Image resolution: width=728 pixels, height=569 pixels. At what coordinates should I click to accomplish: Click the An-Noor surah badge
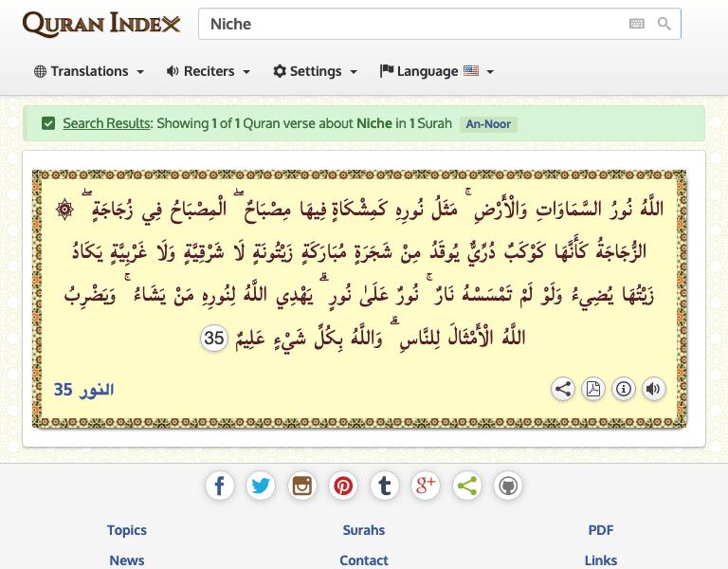coord(488,123)
